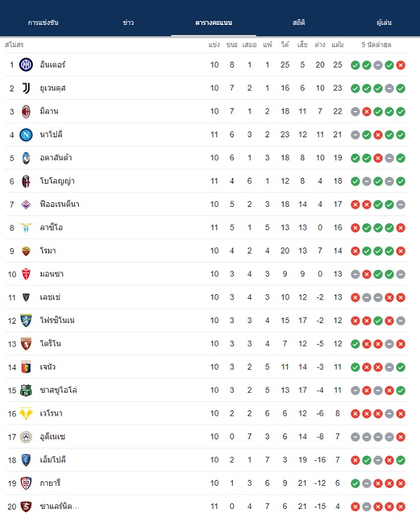The width and height of the screenshot is (420, 522).
Task: Open the อตาลันต้า team link
Action: click(x=56, y=158)
